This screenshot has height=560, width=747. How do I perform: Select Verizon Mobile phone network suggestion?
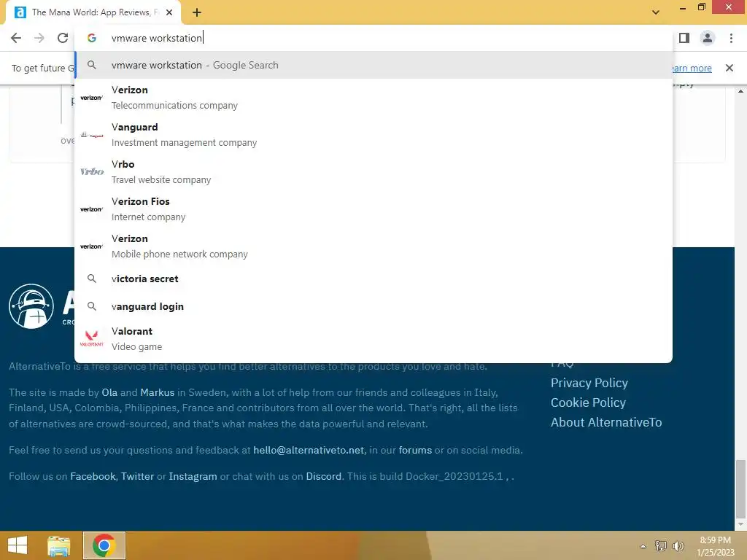pos(373,246)
